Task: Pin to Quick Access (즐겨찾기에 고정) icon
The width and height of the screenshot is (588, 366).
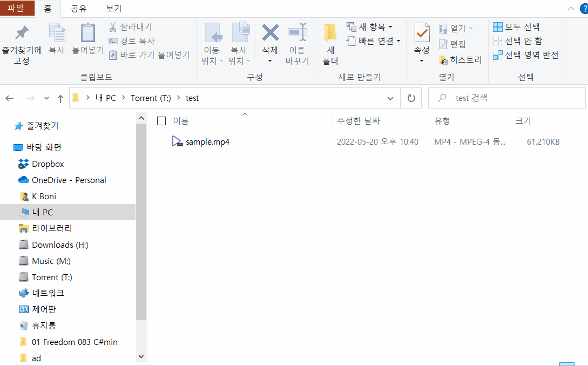Action: [22, 32]
